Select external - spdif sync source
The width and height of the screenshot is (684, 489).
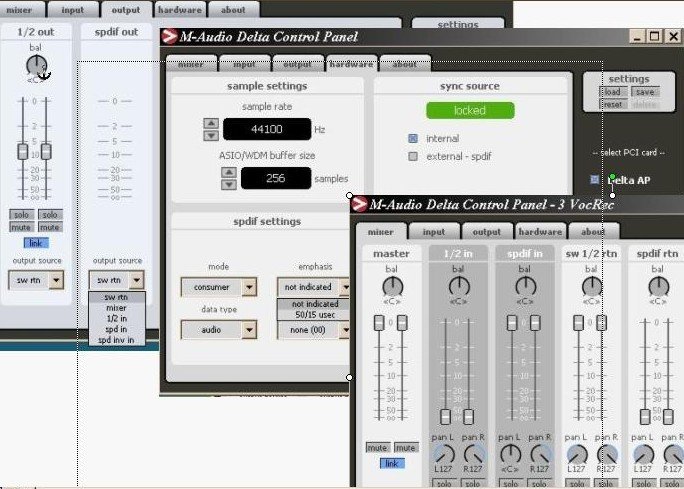click(413, 156)
